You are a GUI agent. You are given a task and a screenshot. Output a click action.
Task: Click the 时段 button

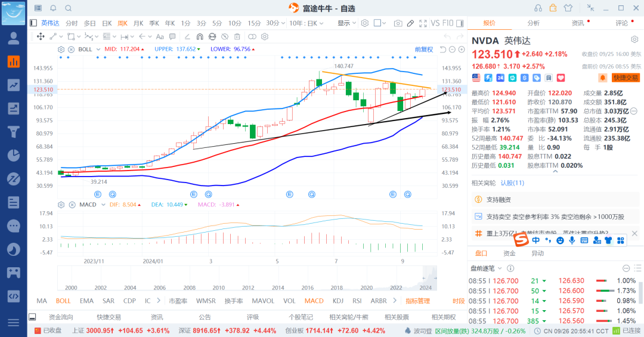click(459, 301)
